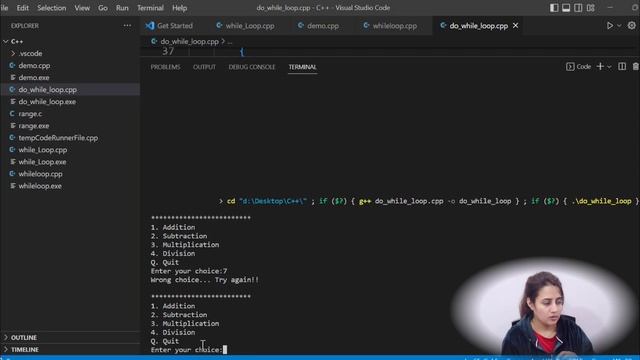Select whileloop.exe in the Explorer
The height and width of the screenshot is (360, 640).
click(40, 186)
